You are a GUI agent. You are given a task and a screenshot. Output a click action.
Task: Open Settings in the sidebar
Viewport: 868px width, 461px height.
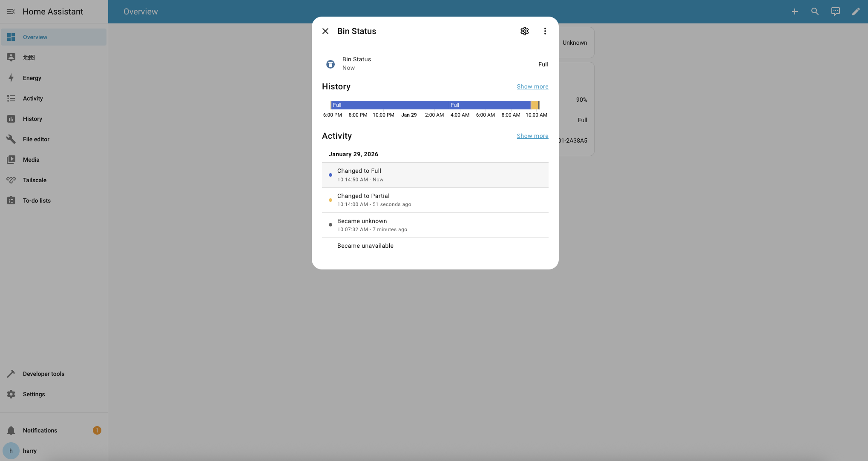point(34,394)
